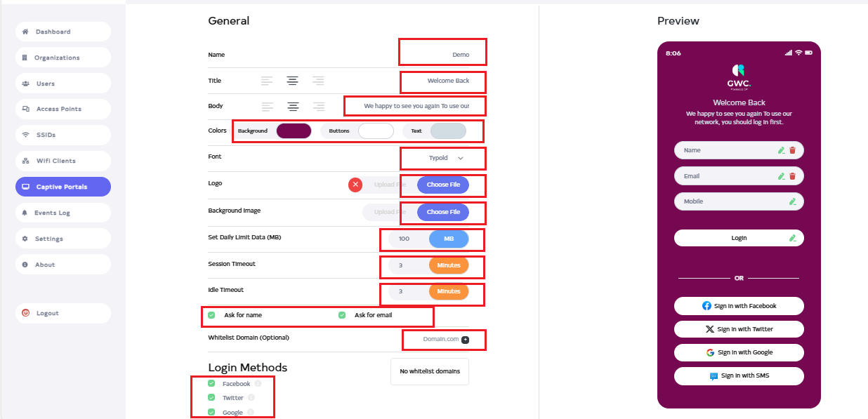The width and height of the screenshot is (868, 419).
Task: Toggle the Ask for email checkbox
Action: 342,315
